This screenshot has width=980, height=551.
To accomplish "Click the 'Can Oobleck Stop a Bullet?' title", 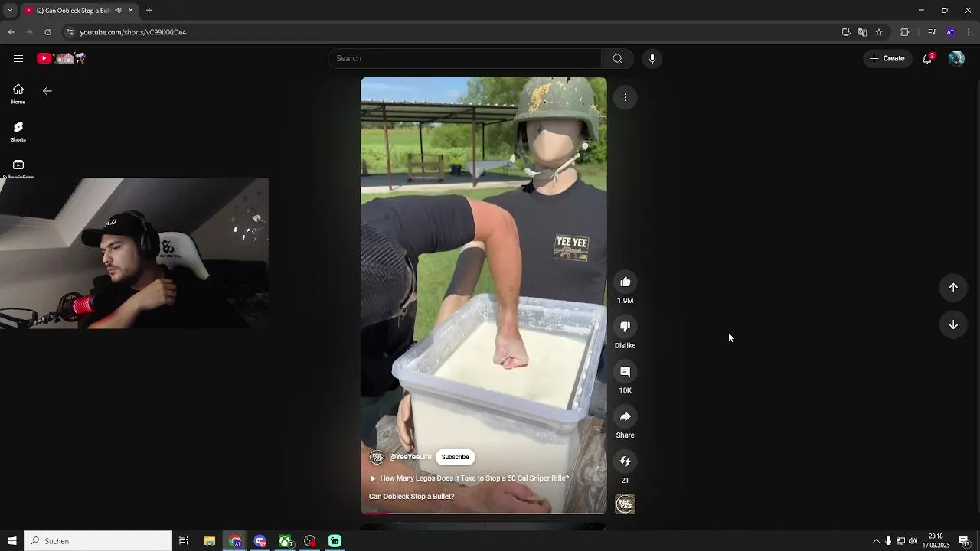I will [x=412, y=497].
